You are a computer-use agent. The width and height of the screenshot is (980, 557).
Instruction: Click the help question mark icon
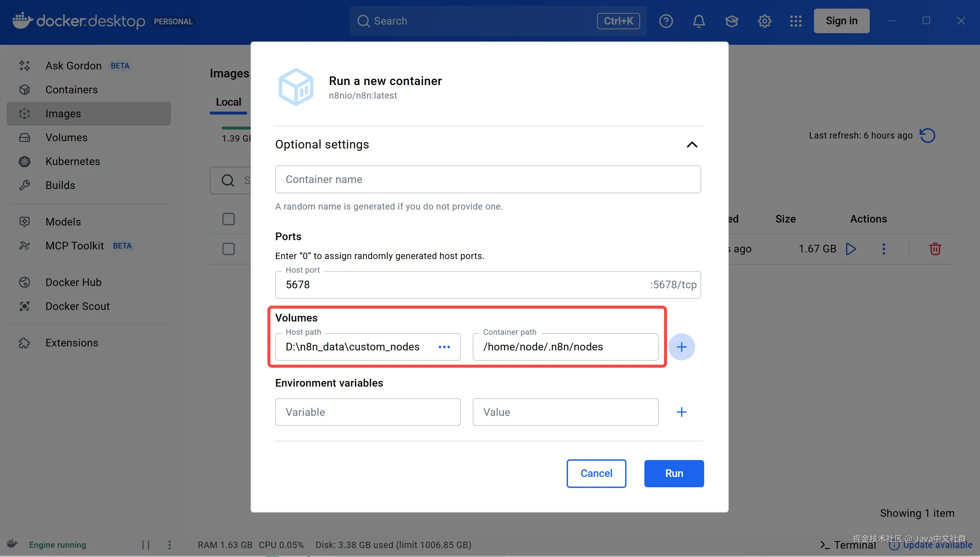(666, 21)
